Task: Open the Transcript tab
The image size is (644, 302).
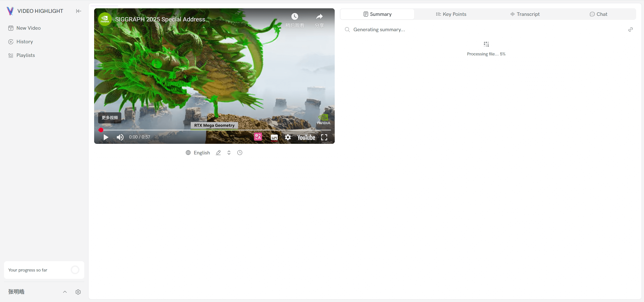Action: 525,14
